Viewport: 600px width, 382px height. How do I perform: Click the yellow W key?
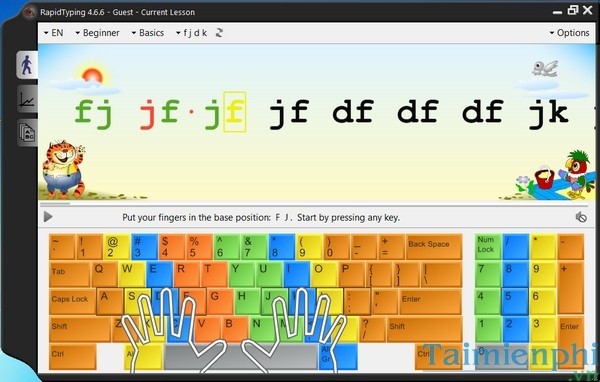(x=132, y=274)
